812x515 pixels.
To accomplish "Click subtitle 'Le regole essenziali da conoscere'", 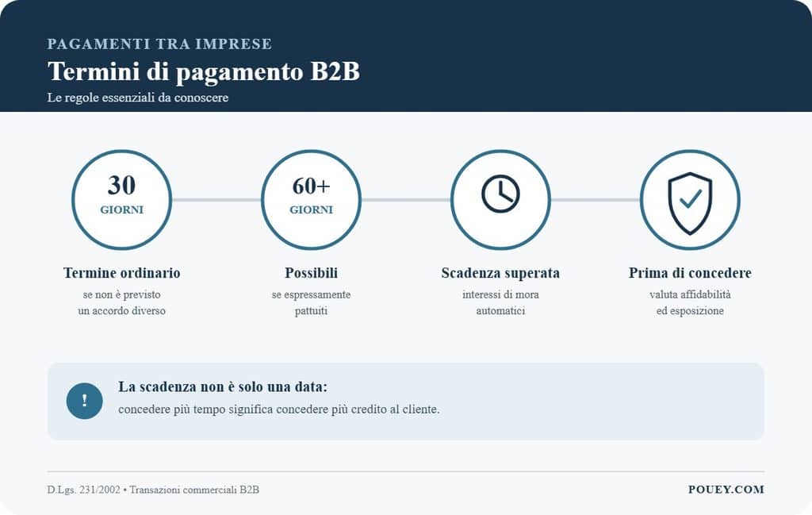I will click(138, 98).
